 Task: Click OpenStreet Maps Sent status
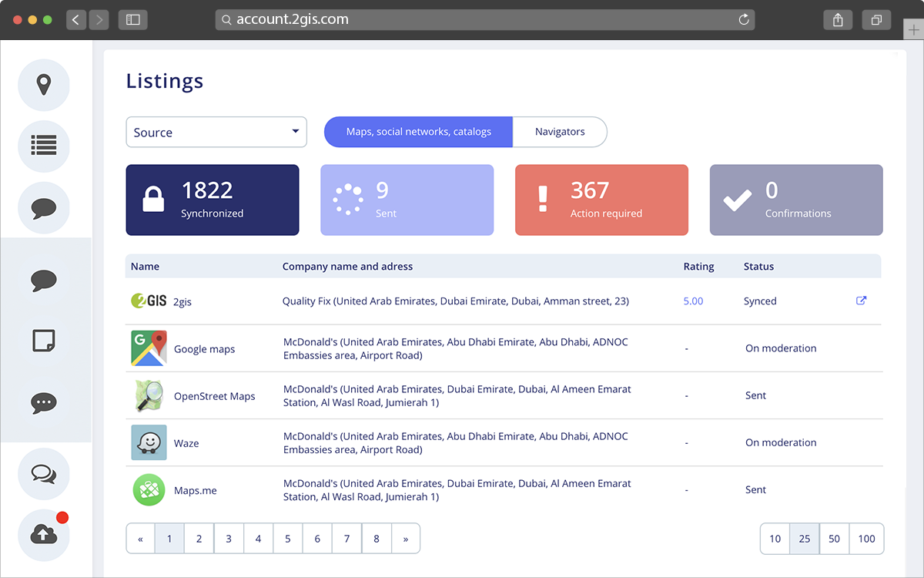coord(755,395)
